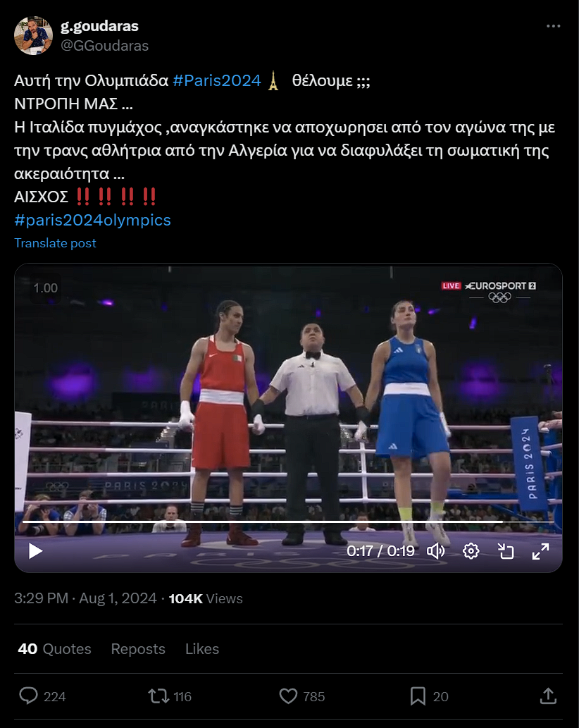Play the embedded boxing video
The height and width of the screenshot is (728, 579).
35,551
